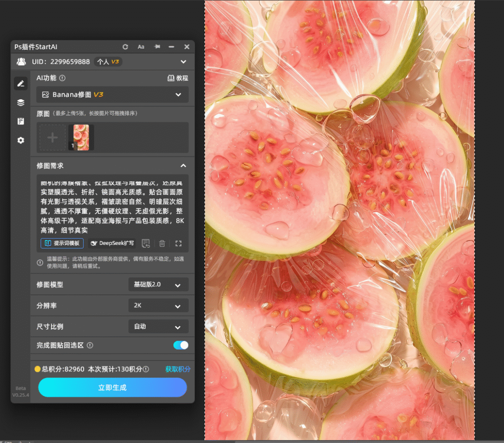Screen dimensions: 504x443
Task: Click the prompt history list icon
Action: [x=146, y=243]
